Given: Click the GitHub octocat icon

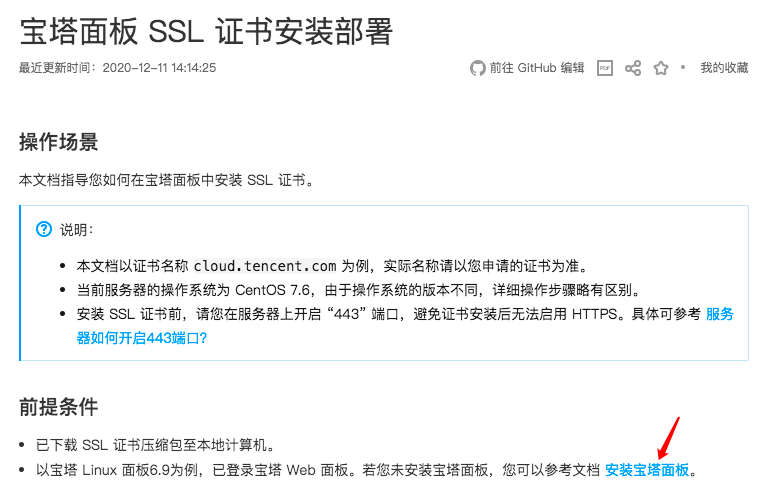Looking at the screenshot, I should coord(478,68).
